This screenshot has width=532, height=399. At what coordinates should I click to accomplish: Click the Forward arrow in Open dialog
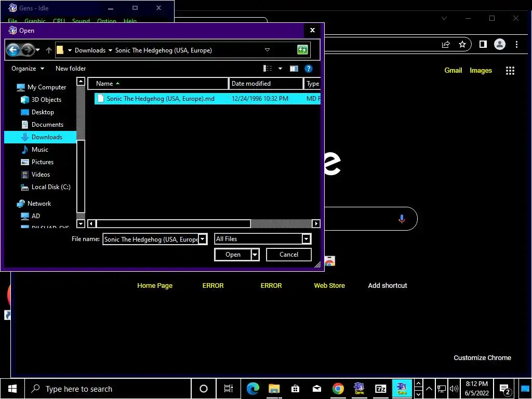[28, 50]
